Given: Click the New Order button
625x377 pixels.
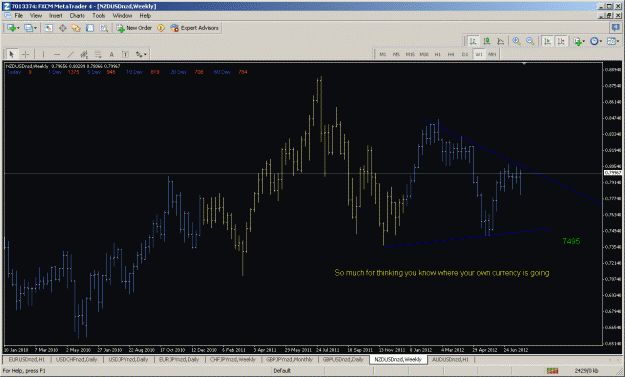Looking at the screenshot, I should [134, 28].
